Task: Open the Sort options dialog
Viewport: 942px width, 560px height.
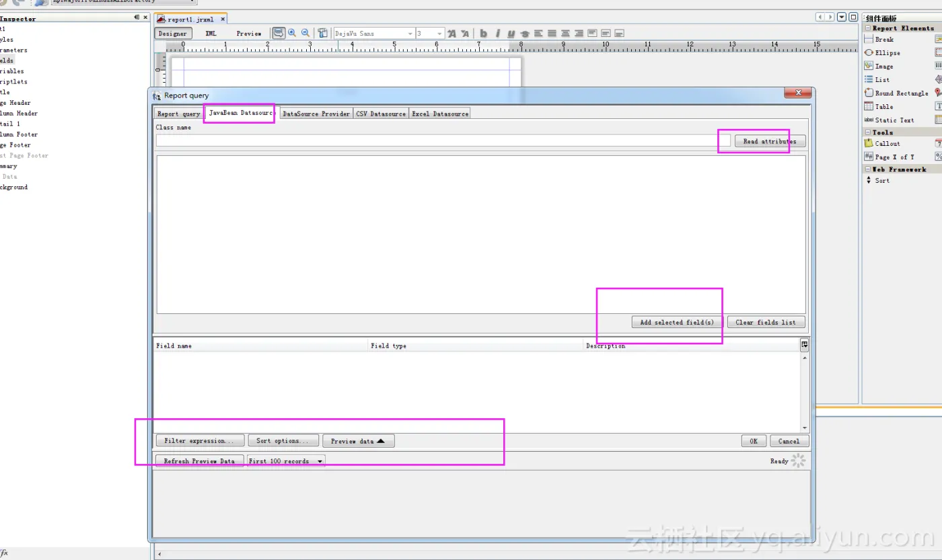Action: tap(283, 441)
